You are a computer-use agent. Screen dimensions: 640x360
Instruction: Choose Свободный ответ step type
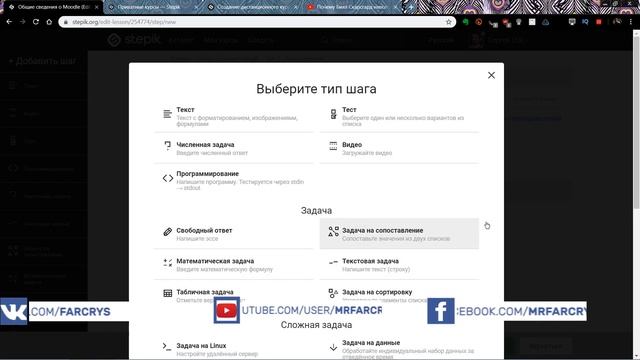[x=234, y=234]
